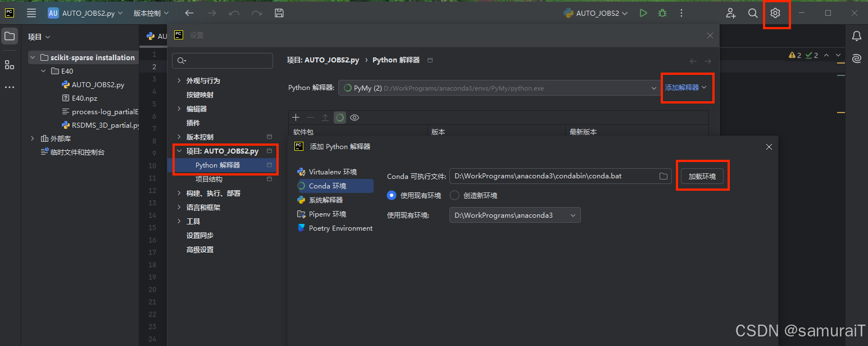Save all files with the save icon
868x346 pixels.
(x=279, y=13)
